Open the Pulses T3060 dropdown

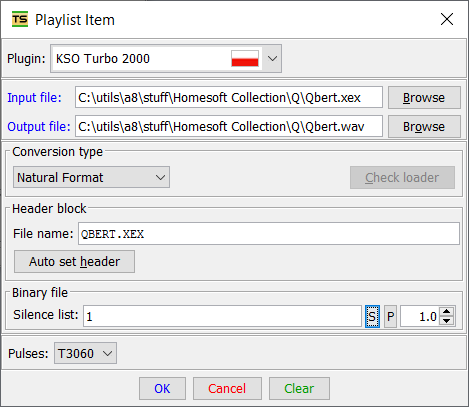point(85,353)
